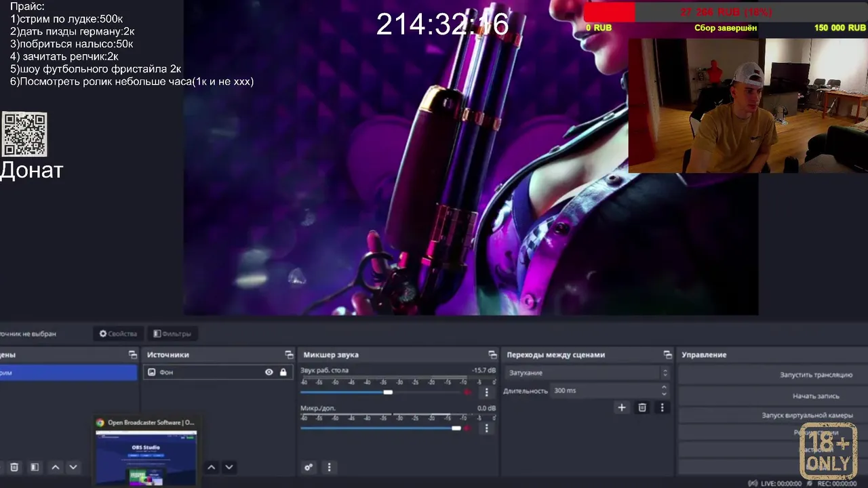Undock the Переходы между сценами panel

[667, 354]
